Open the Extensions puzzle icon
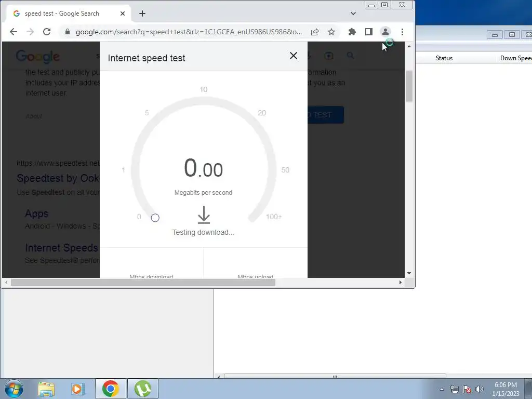532x399 pixels. 352,32
